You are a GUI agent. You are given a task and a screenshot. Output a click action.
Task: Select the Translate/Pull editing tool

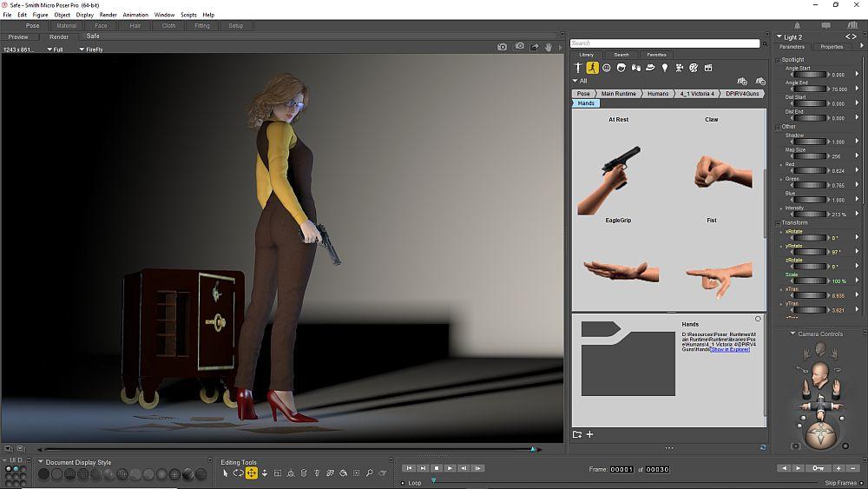pos(252,473)
